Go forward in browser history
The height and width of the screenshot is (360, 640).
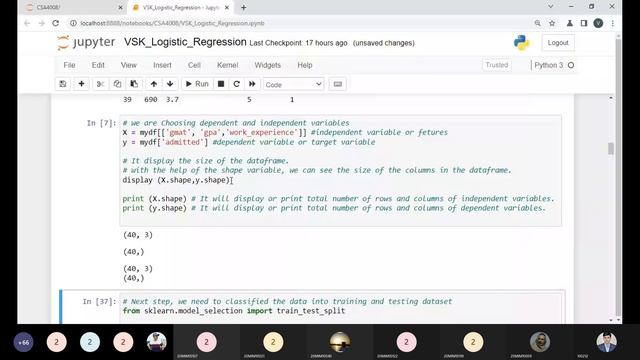[x=42, y=23]
